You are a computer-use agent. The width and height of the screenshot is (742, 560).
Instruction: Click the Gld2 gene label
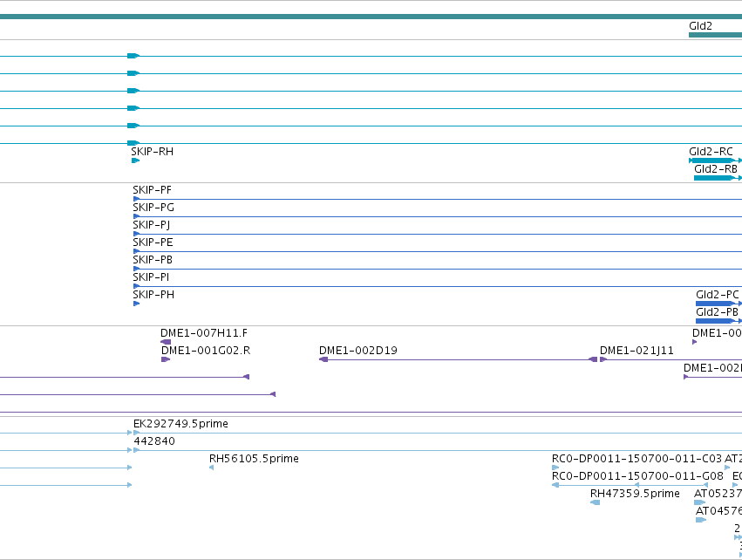coord(700,26)
